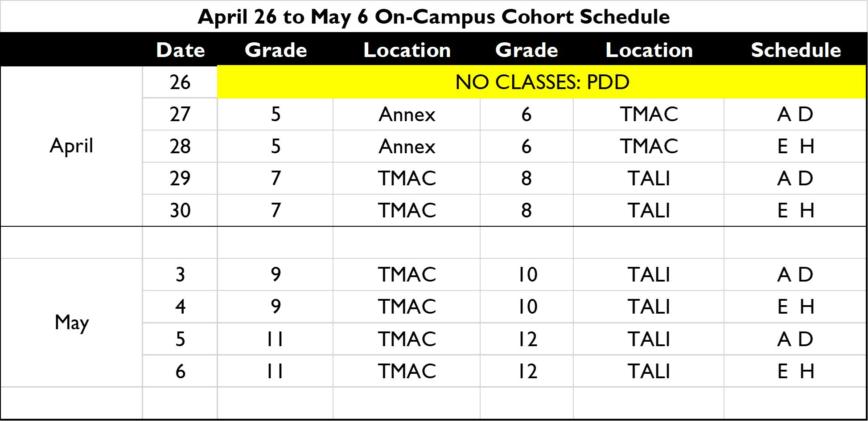Click the April month label cell
Viewport: 868px width, 421px height.
71,146
